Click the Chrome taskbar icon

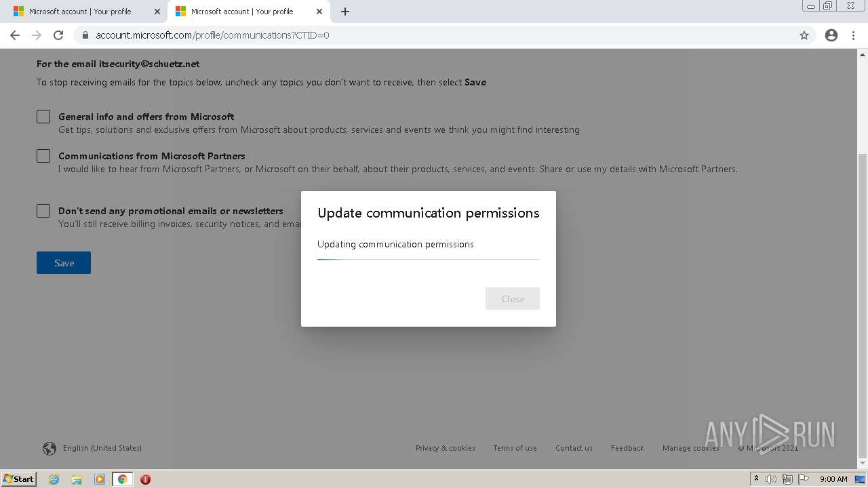(122, 479)
